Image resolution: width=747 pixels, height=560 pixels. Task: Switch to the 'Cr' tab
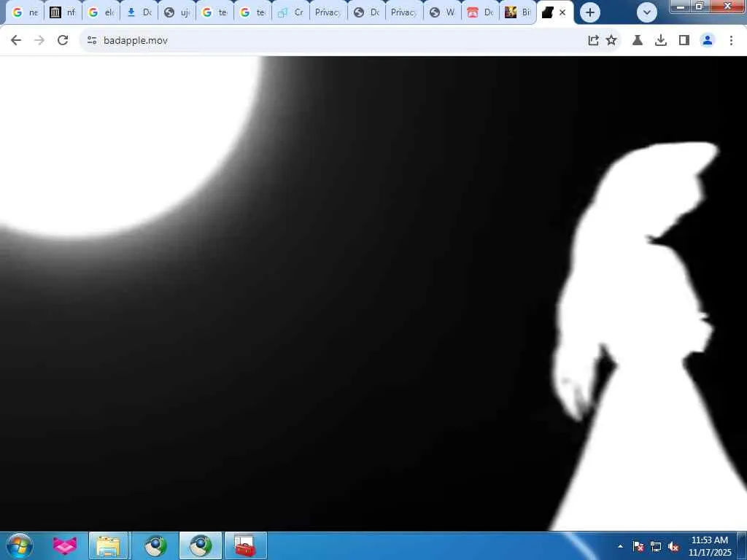click(290, 12)
